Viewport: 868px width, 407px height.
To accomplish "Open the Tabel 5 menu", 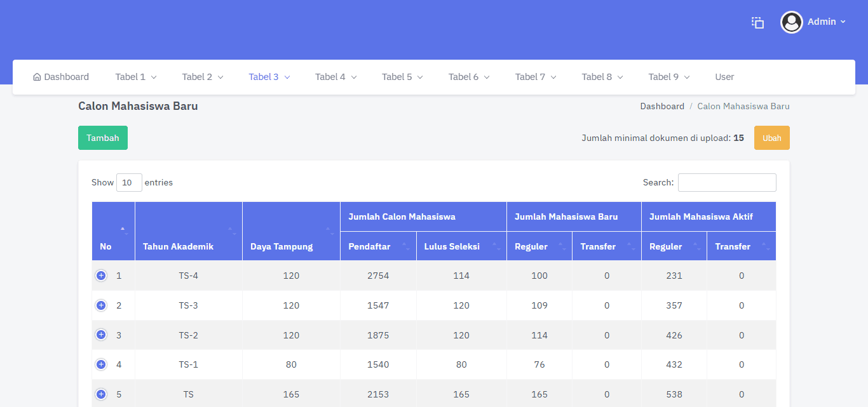I will click(403, 77).
